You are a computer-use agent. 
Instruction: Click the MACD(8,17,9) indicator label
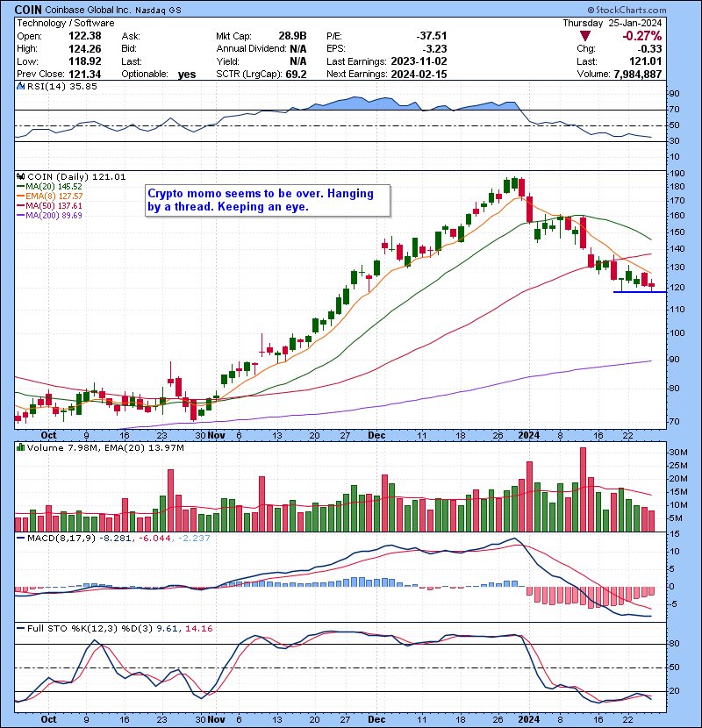pyautogui.click(x=61, y=539)
